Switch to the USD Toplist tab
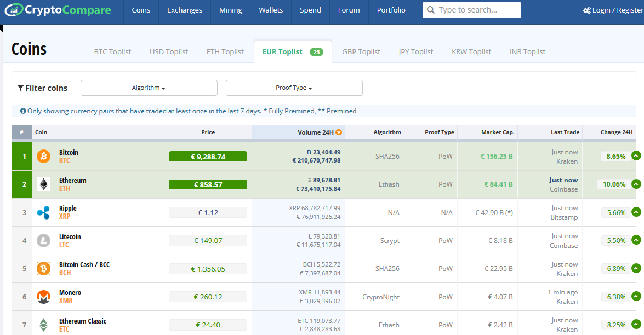This screenshot has width=644, height=335. (x=169, y=51)
